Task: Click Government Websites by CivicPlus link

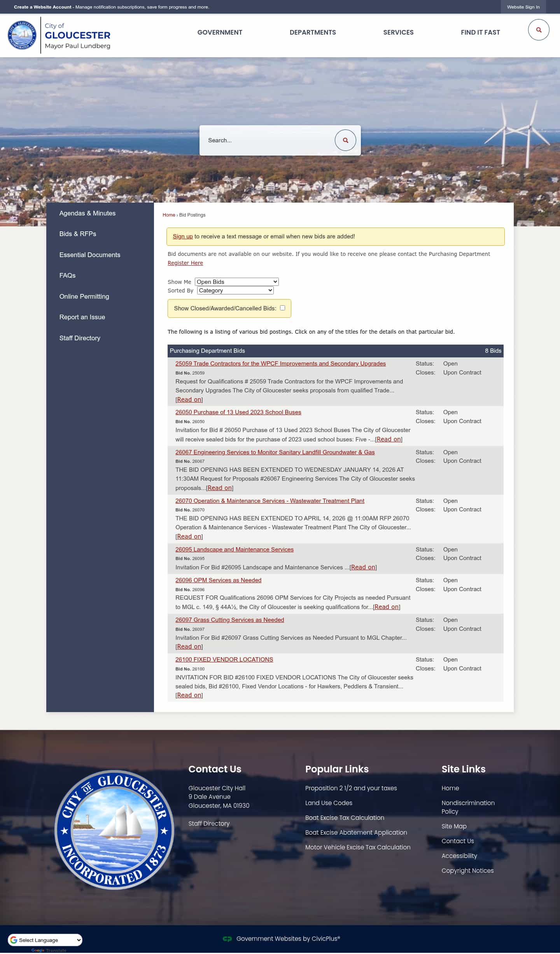Action: (288, 939)
